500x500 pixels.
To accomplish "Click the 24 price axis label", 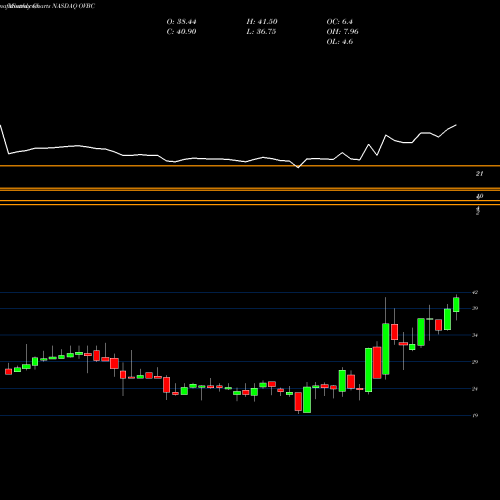I will 475,389.
